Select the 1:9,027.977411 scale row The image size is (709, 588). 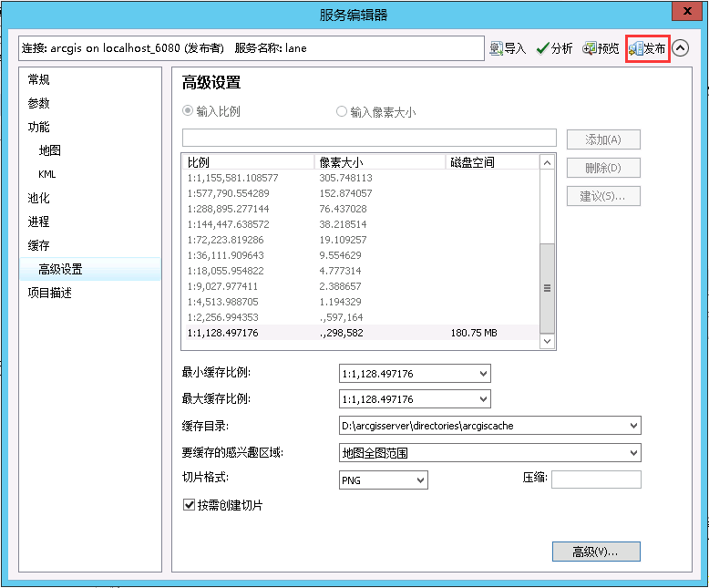tap(362, 286)
